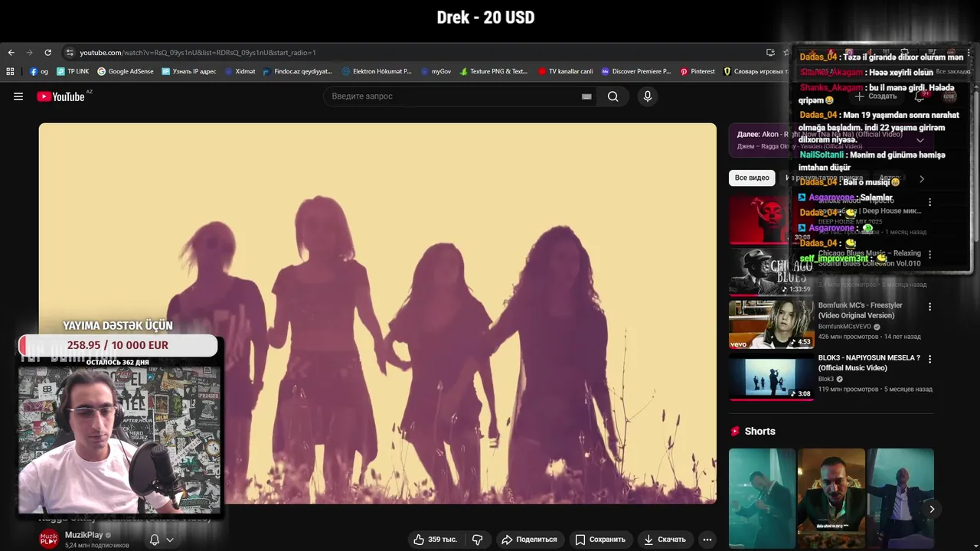The image size is (980, 551).
Task: Open the Findoc.az bookmark
Action: tap(297, 71)
